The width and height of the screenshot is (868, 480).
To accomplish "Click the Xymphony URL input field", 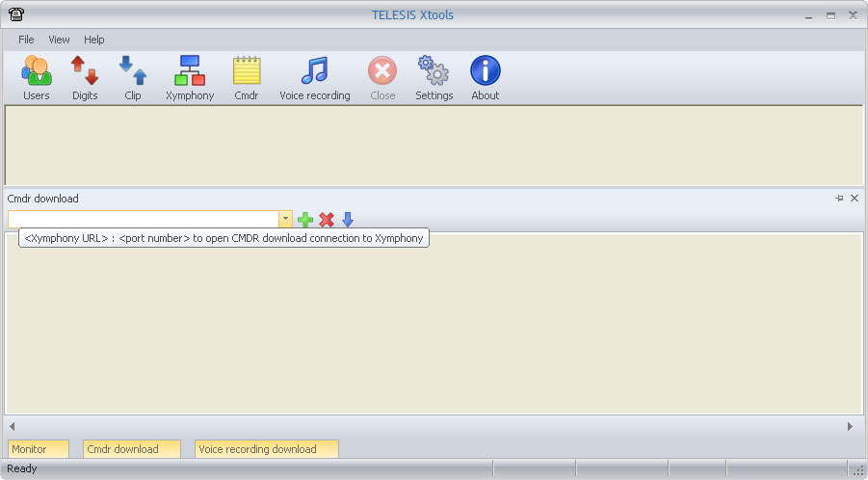I will pos(143,220).
